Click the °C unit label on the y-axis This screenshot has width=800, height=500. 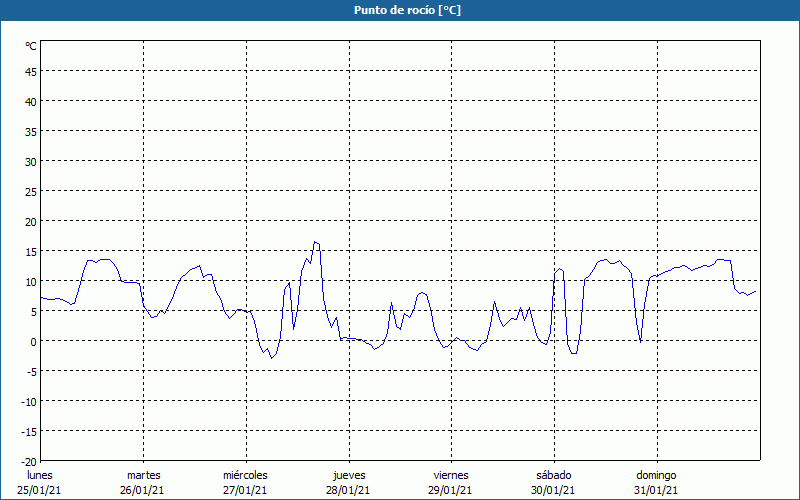31,46
